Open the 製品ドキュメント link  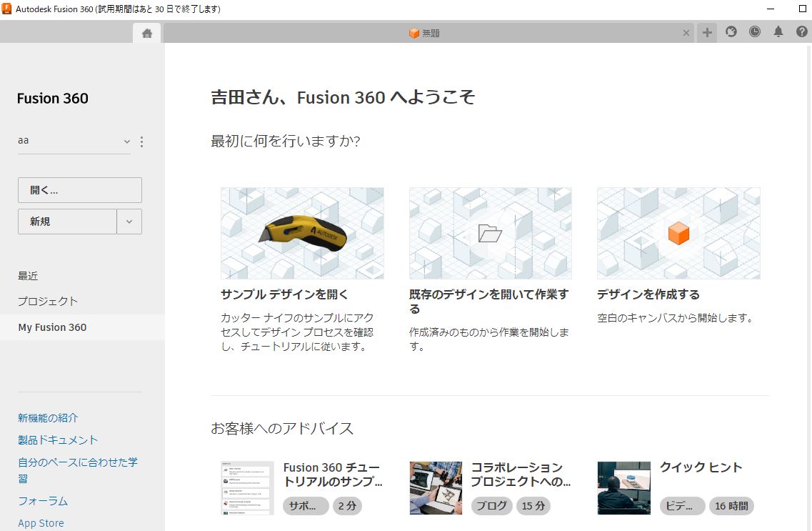[x=58, y=440]
